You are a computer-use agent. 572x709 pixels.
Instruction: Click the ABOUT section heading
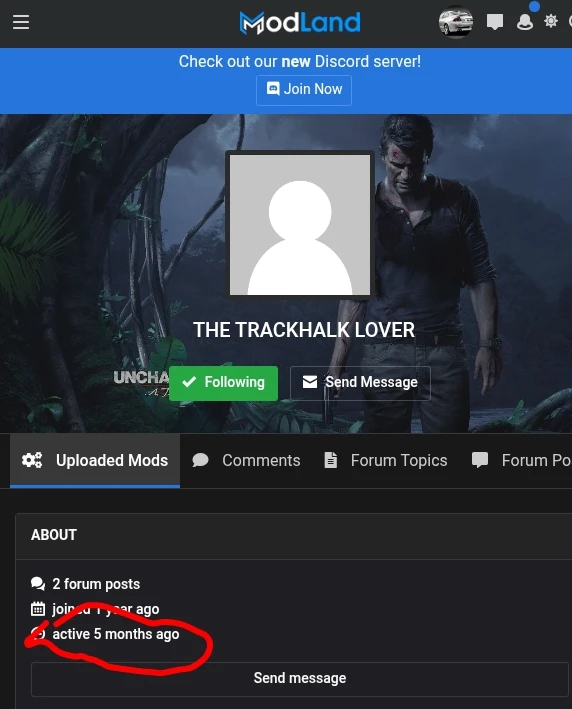point(54,535)
